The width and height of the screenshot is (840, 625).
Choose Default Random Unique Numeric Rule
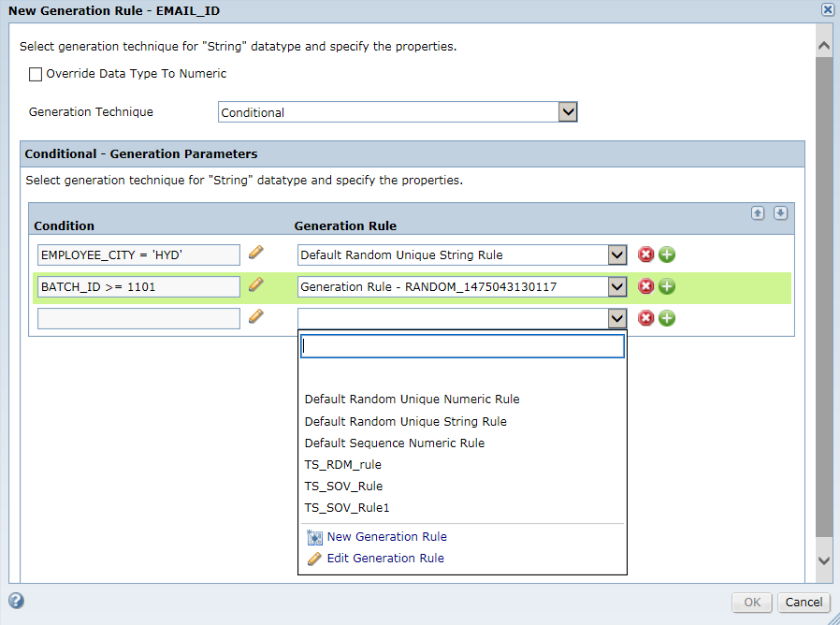point(412,400)
